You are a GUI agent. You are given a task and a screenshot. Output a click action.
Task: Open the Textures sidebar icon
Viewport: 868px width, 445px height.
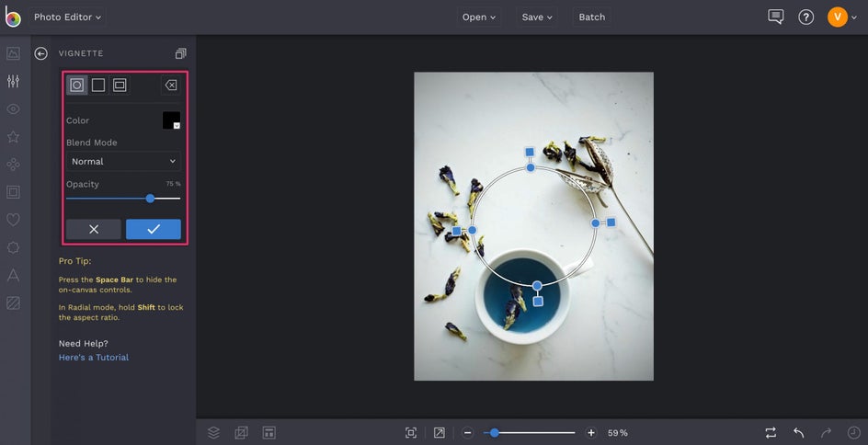[13, 302]
